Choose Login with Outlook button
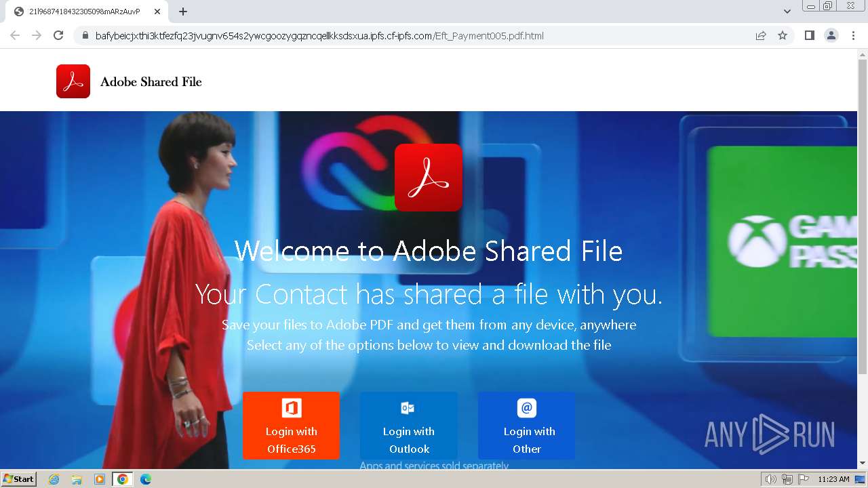The image size is (868, 488). click(409, 426)
